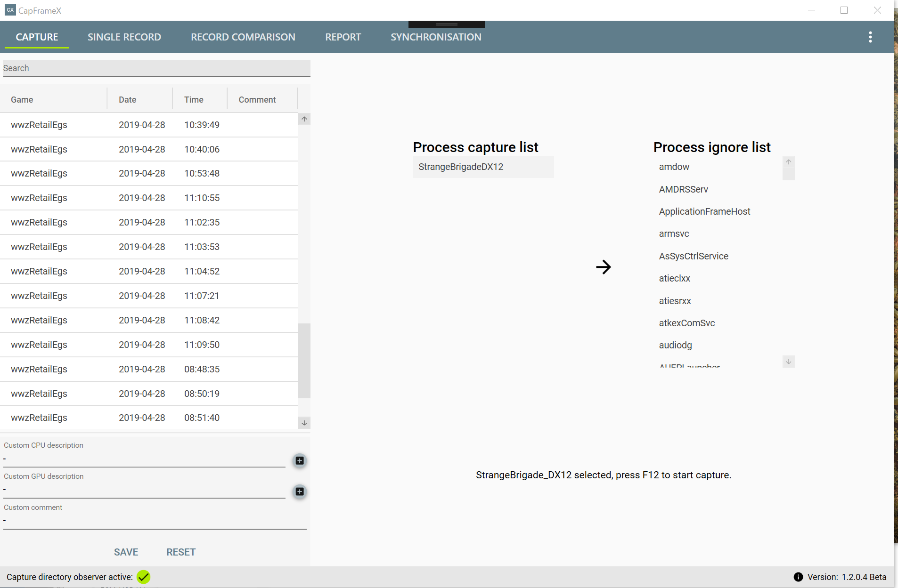Open the Synchronisation tab
This screenshot has width=898, height=588.
pos(436,37)
